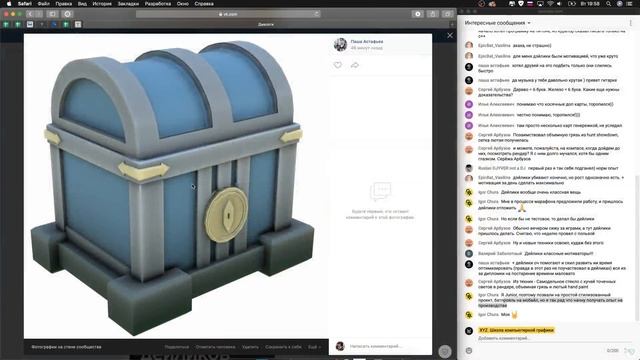This screenshot has width=640, height=360.
Task: Open the photo author's avatar
Action: [x=340, y=44]
